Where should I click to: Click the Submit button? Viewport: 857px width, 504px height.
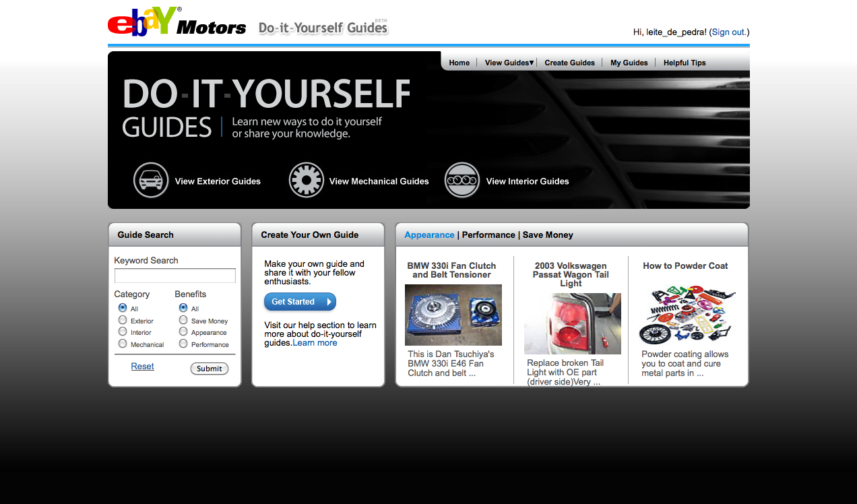(x=210, y=369)
